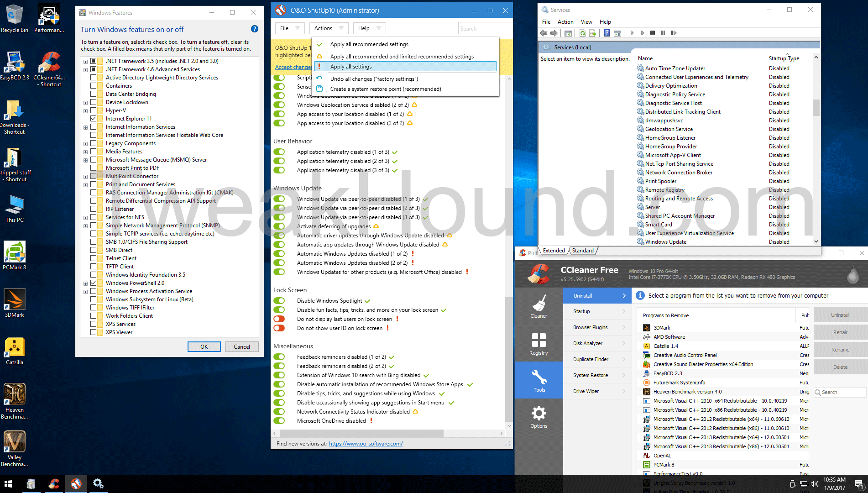
Task: Click O&O ShutUp10 taskbar icon
Action: [x=76, y=484]
